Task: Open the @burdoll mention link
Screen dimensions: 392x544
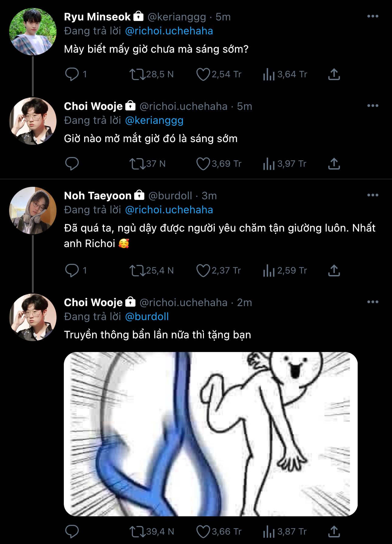Action: click(147, 317)
